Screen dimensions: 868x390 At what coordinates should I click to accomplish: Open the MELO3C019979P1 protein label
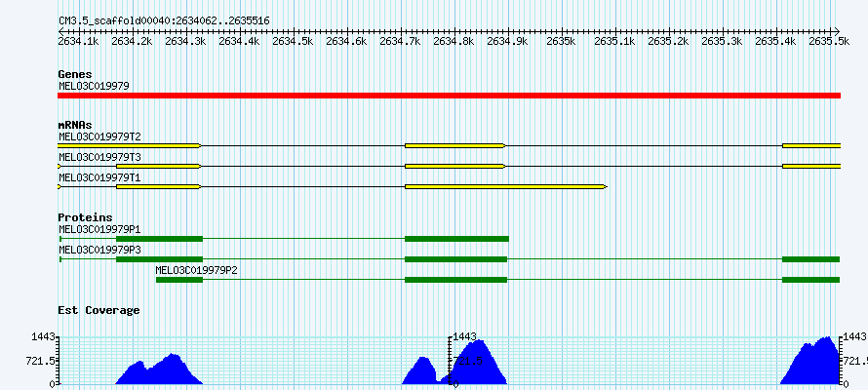99,229
